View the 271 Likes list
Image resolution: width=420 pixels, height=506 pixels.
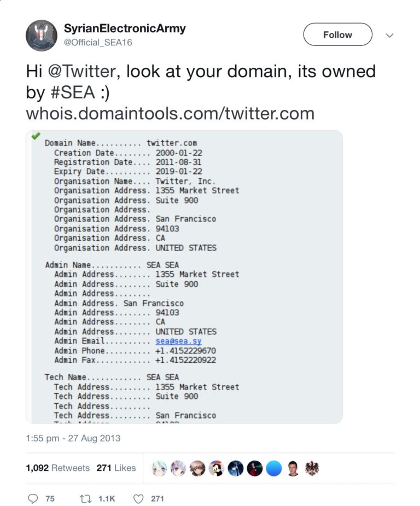tap(116, 468)
